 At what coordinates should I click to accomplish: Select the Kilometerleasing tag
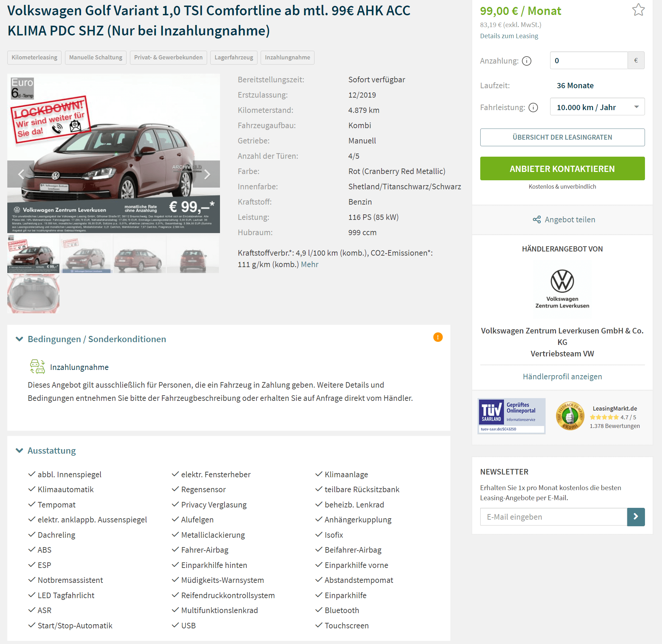coord(34,57)
